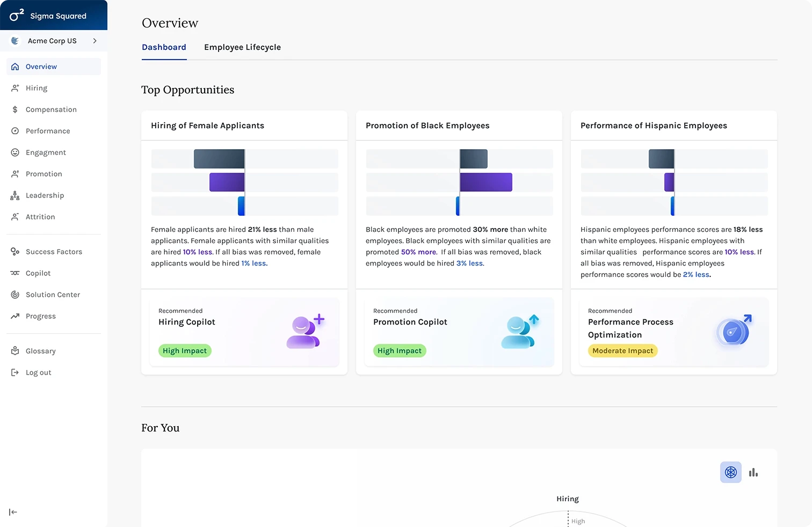Click the Log out door icon
Image resolution: width=812 pixels, height=527 pixels.
coord(15,372)
